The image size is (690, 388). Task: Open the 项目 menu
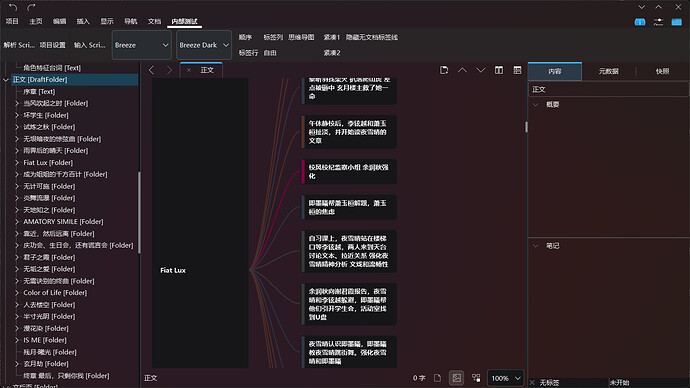click(12, 22)
